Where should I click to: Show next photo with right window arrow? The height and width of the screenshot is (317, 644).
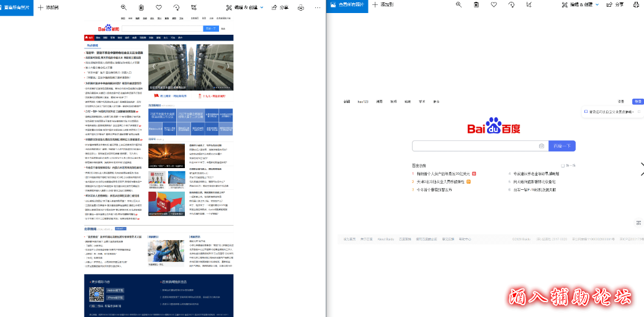(642, 169)
